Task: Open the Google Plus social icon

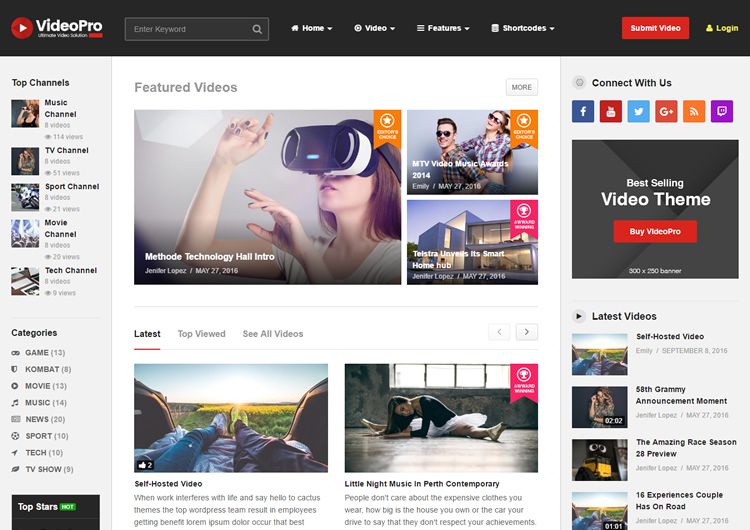Action: [666, 111]
